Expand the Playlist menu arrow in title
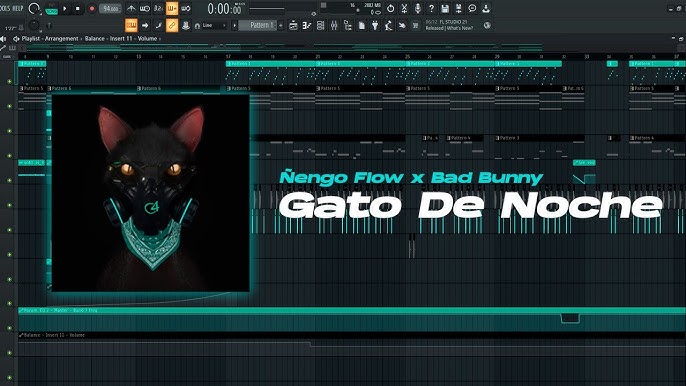This screenshot has width=686, height=386. [16, 39]
